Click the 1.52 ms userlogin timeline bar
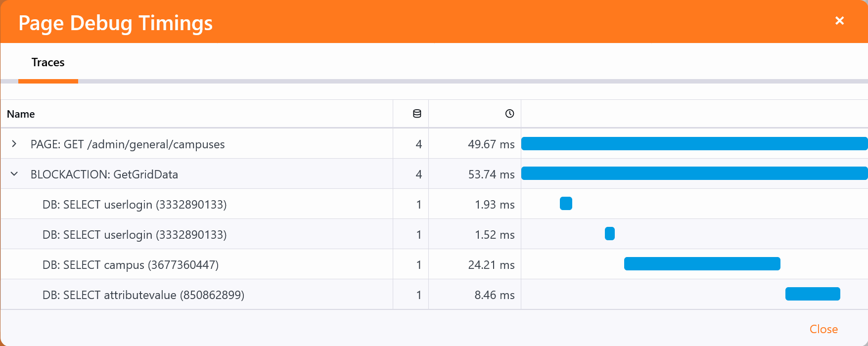The width and height of the screenshot is (868, 346). click(609, 234)
